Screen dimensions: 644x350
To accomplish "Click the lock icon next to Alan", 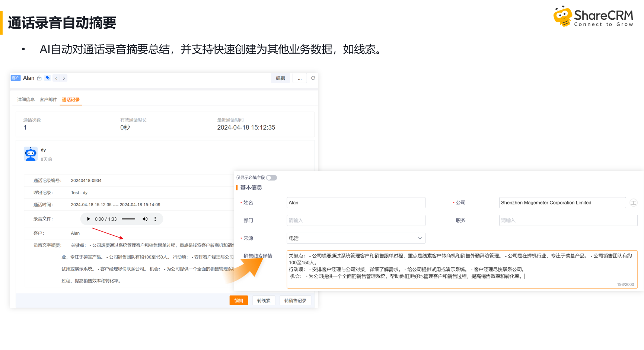I will 39,78.
